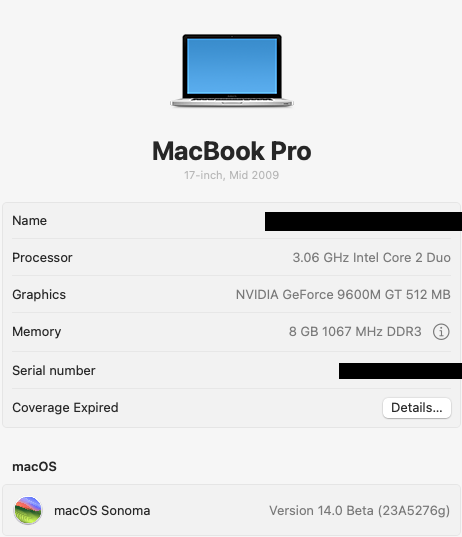
Task: Click the Memory info icon
Action: click(x=441, y=332)
